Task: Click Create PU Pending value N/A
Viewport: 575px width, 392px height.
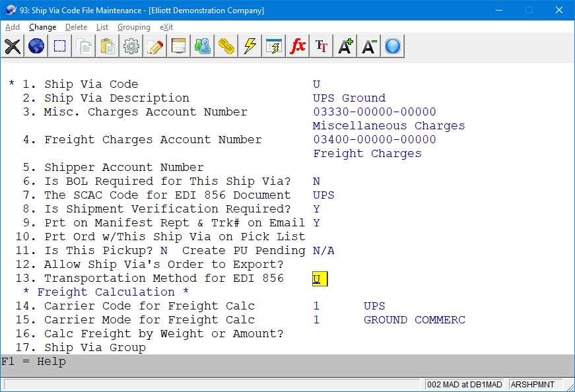Action: click(323, 251)
